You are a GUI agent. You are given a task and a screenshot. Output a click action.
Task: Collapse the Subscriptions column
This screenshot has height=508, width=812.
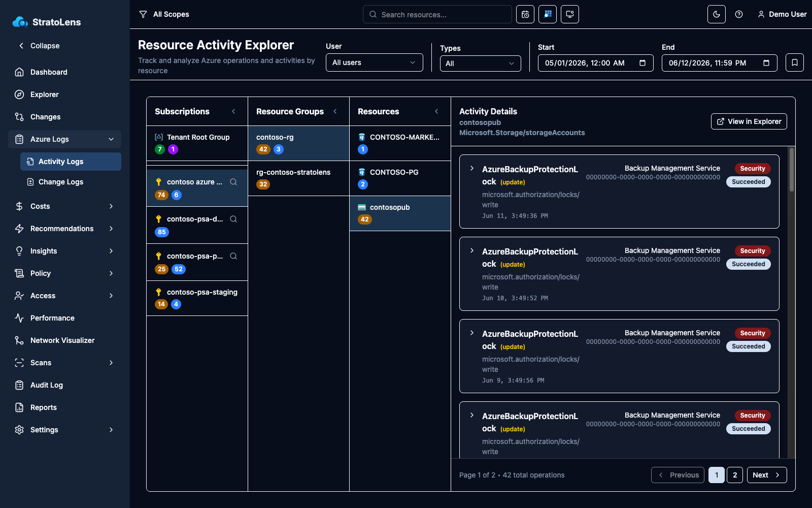[x=233, y=111]
